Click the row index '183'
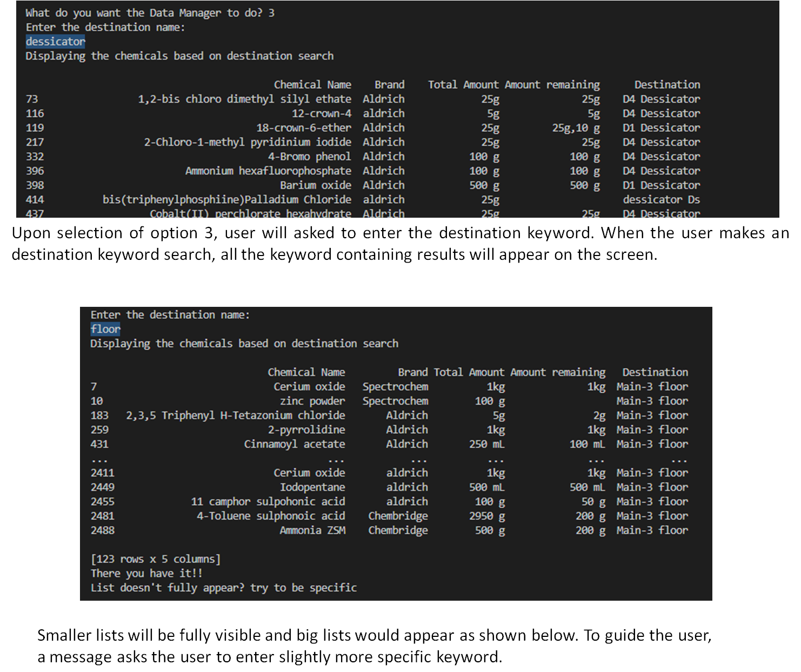801x672 pixels. [x=99, y=415]
